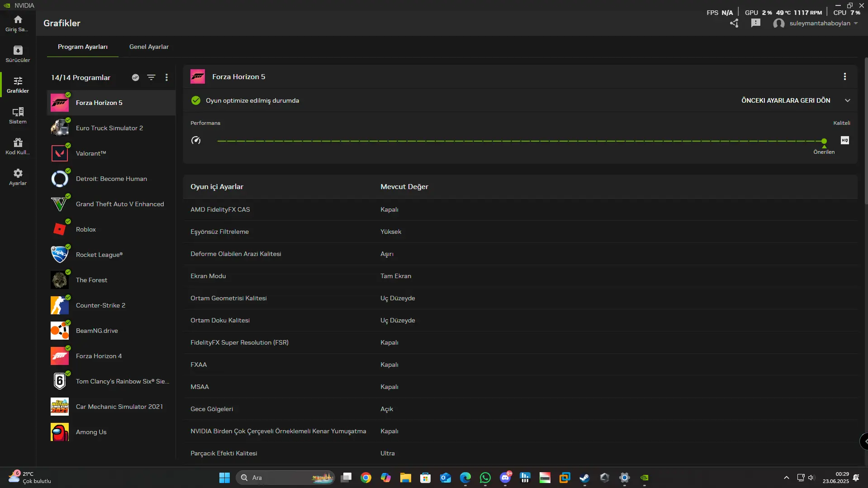Go to the Sürücüler drivers section
The height and width of the screenshot is (488, 868).
18,54
